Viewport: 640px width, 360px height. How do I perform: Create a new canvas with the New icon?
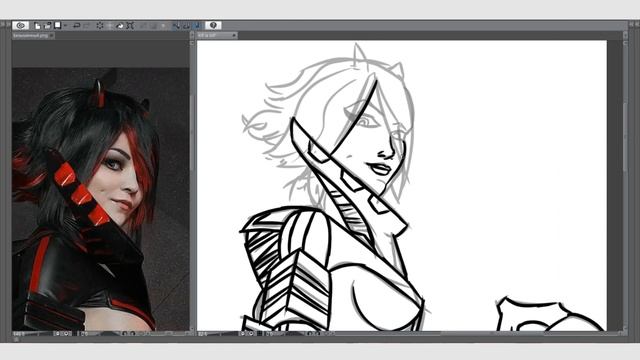pyautogui.click(x=37, y=25)
